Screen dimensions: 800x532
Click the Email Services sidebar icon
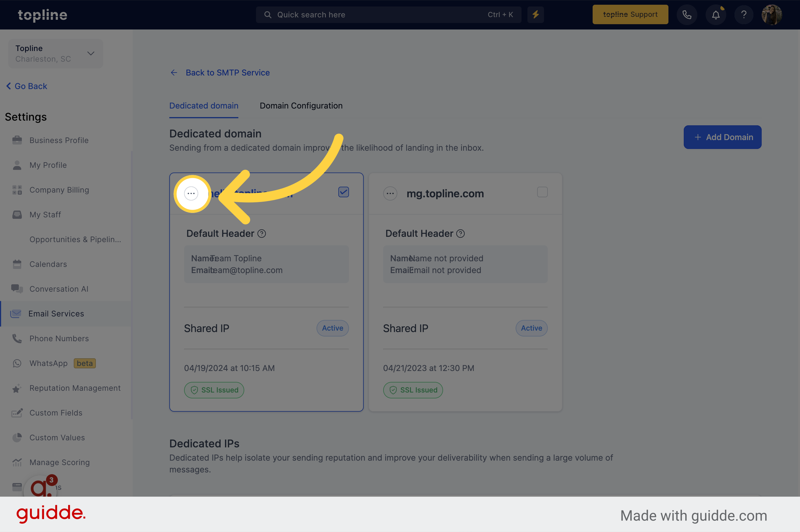15,313
